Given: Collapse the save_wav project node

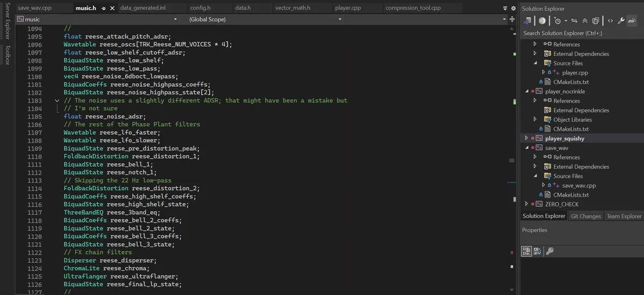Looking at the screenshot, I should 526,147.
